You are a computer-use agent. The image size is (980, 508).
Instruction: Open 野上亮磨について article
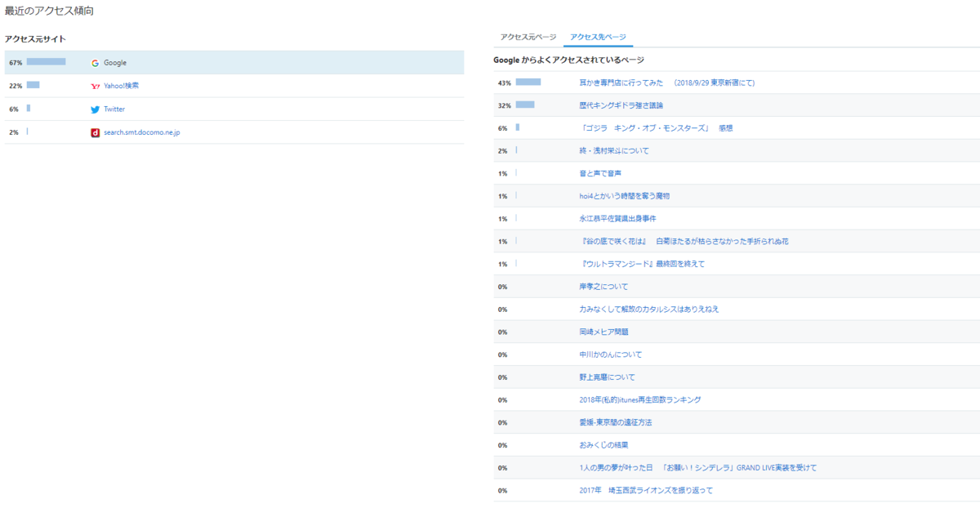click(607, 377)
